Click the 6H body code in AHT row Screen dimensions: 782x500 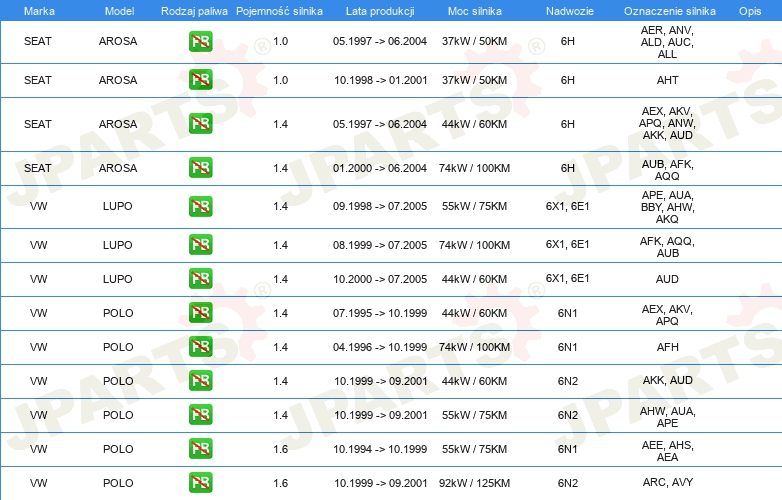click(x=568, y=80)
